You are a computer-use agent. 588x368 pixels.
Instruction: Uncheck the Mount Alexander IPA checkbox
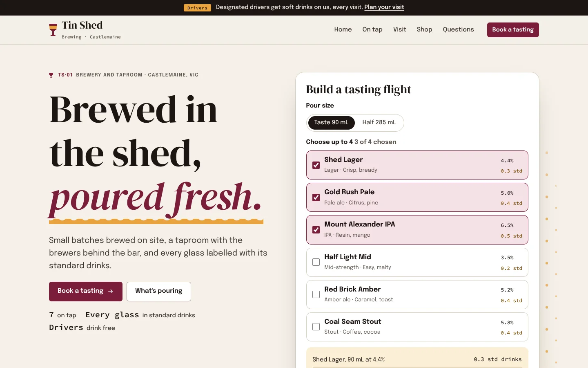click(316, 230)
